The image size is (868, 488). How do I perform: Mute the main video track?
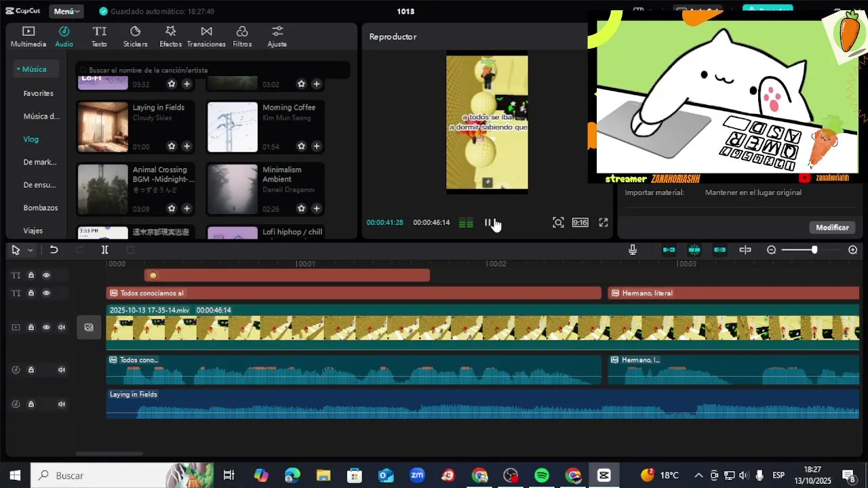(62, 327)
